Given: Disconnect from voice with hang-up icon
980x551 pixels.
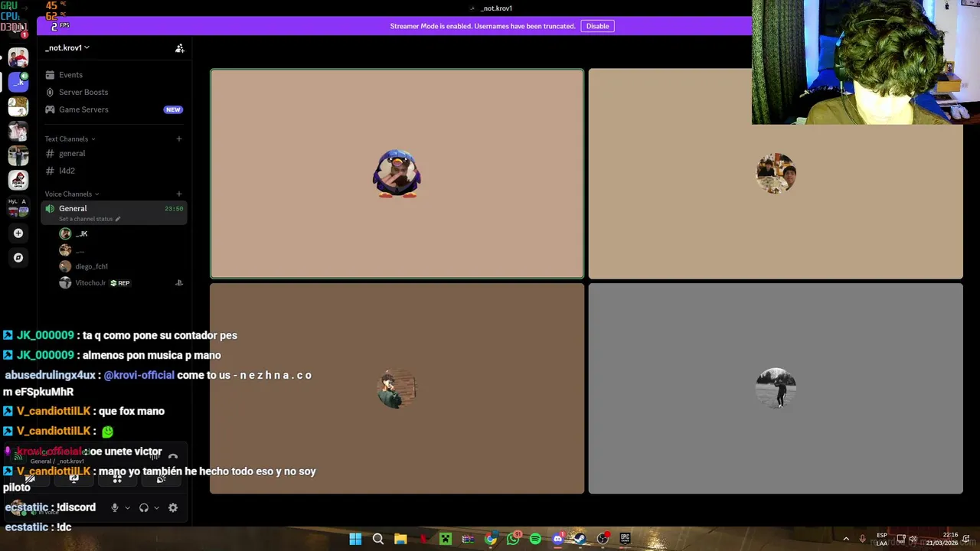Looking at the screenshot, I should coord(173,458).
